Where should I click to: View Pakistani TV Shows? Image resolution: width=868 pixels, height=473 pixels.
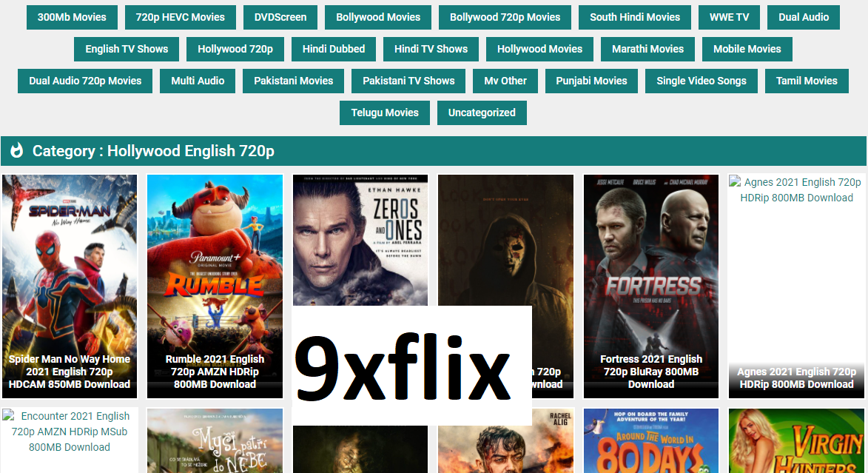click(x=408, y=81)
